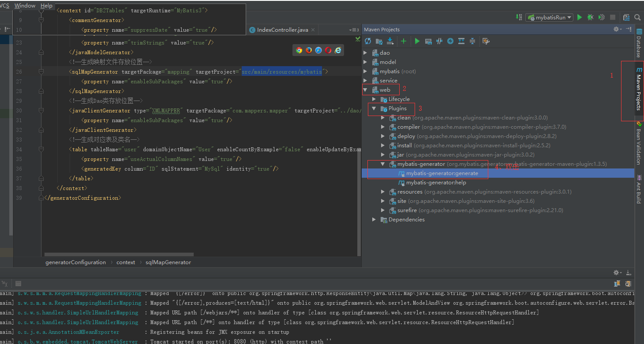Toggle the Maven Projects side tab
644x344 pixels.
click(x=639, y=89)
